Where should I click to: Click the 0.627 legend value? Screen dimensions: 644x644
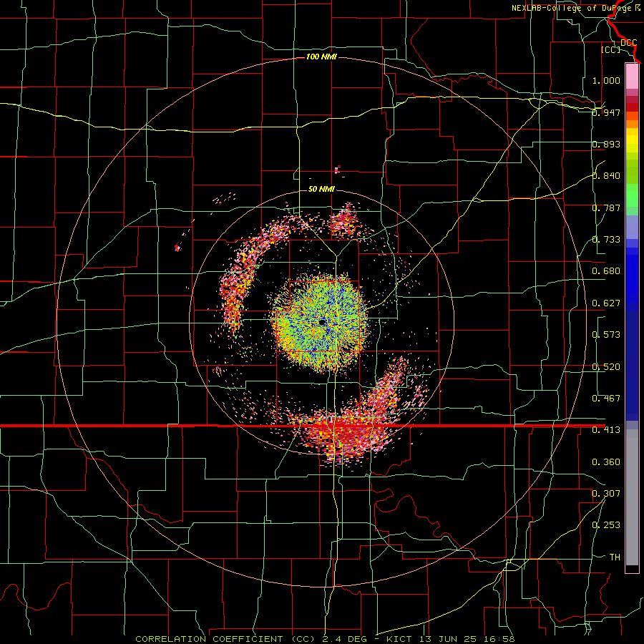click(x=606, y=303)
